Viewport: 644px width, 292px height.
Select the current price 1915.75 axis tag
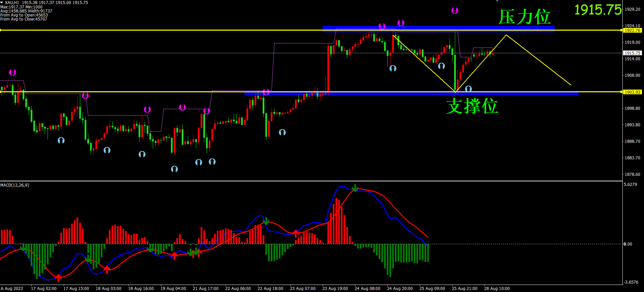[x=632, y=53]
